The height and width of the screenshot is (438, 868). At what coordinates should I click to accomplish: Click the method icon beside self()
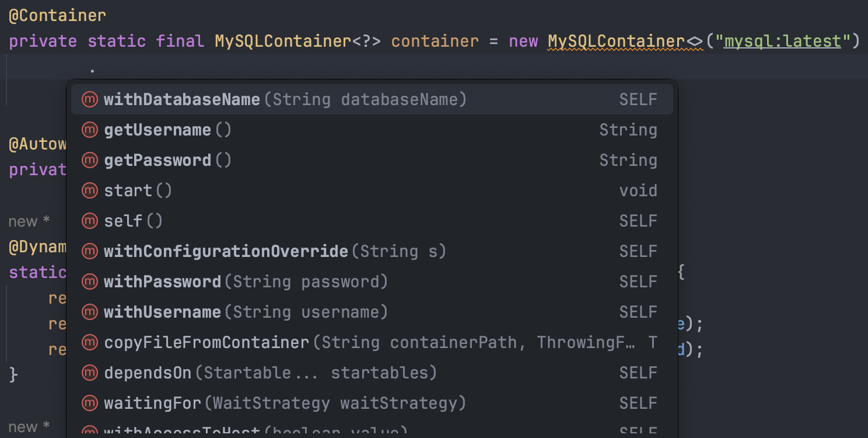point(89,221)
